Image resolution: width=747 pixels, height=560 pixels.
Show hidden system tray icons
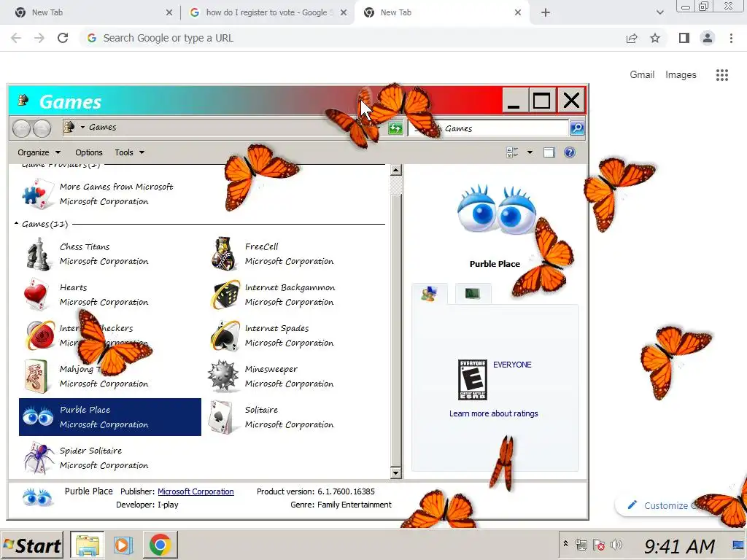pos(565,544)
